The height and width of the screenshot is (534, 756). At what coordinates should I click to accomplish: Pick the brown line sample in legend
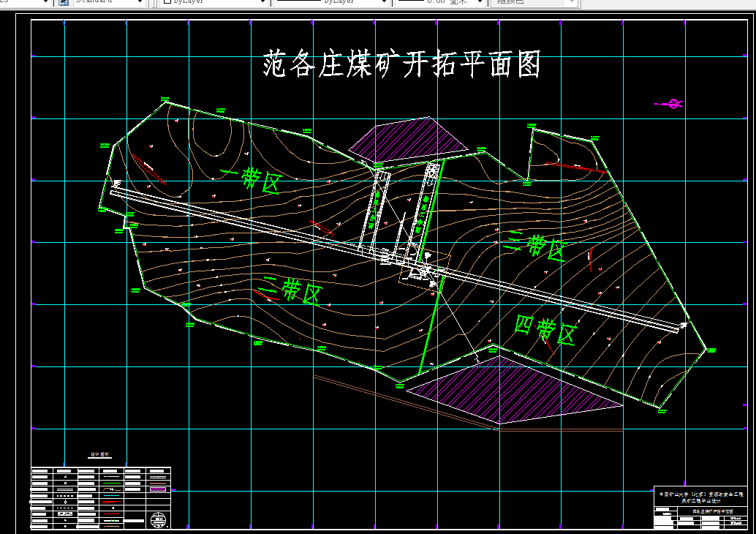coord(158,483)
